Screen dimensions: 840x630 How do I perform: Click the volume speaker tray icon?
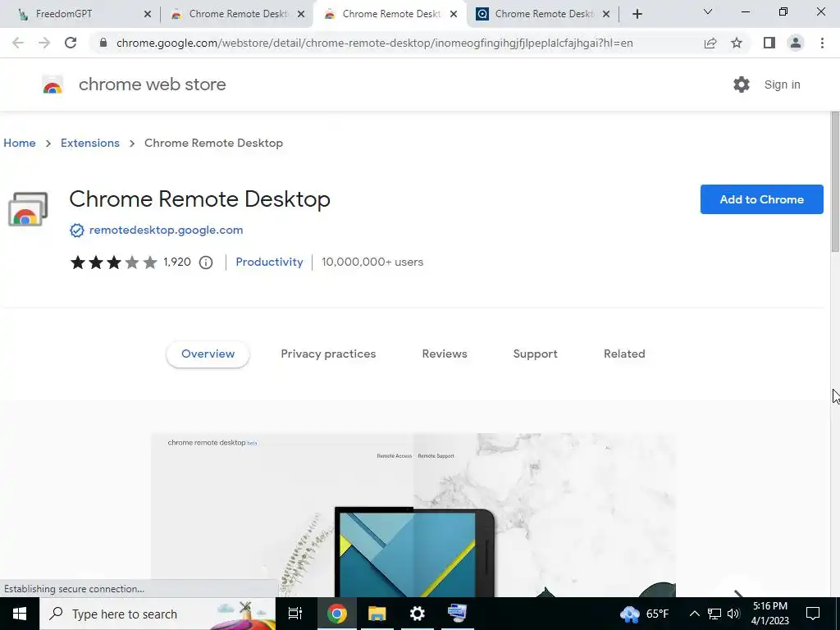733,614
